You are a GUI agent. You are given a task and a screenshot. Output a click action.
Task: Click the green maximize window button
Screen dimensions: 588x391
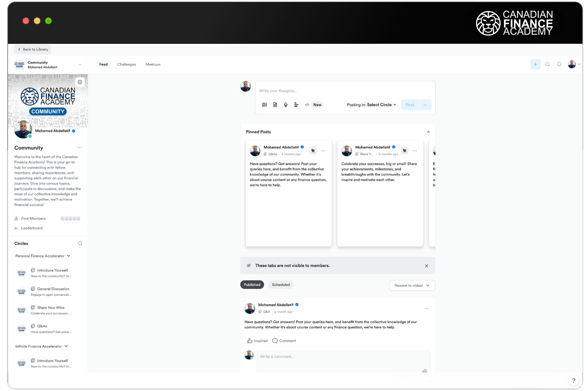(48, 21)
